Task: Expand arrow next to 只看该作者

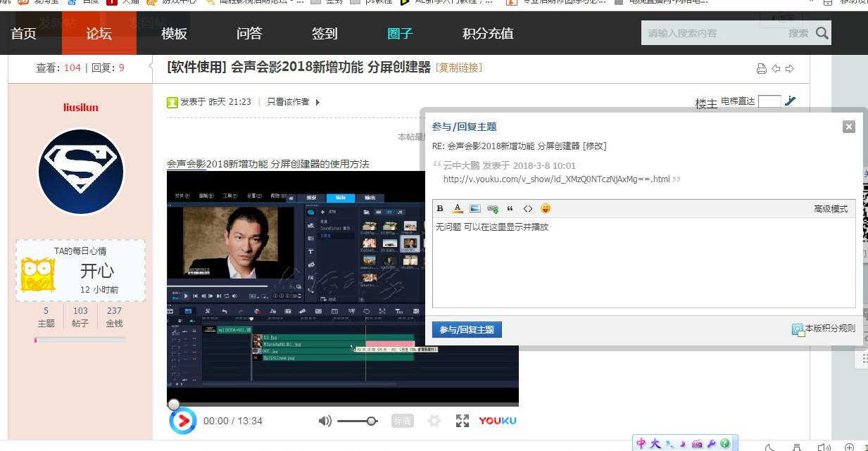Action: pos(317,102)
